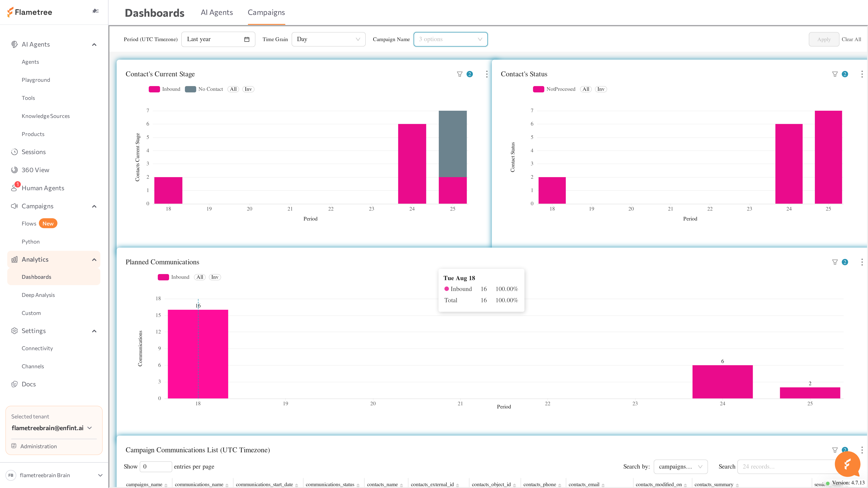The image size is (868, 488).
Task: Collapse Campaigns sidebar section
Action: (94, 206)
